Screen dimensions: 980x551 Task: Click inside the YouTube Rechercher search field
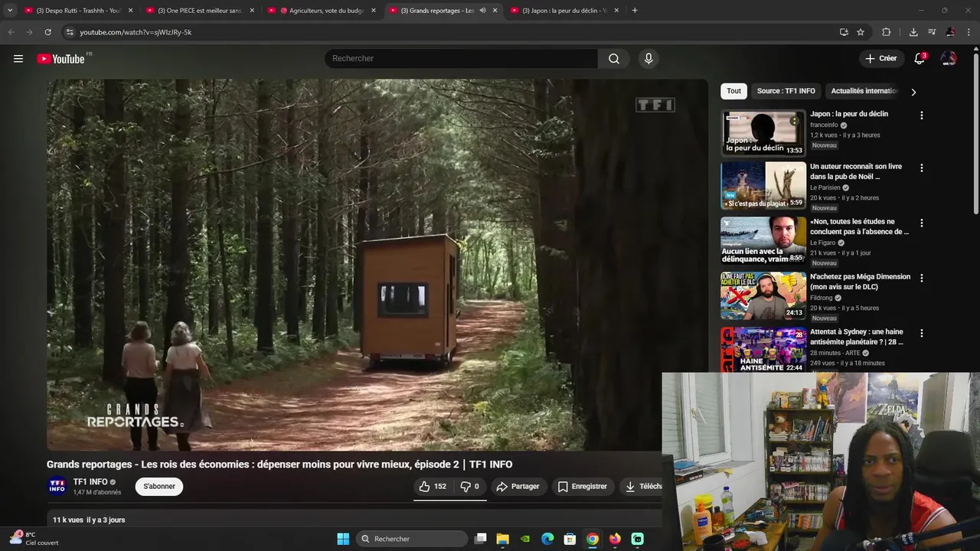pos(462,58)
